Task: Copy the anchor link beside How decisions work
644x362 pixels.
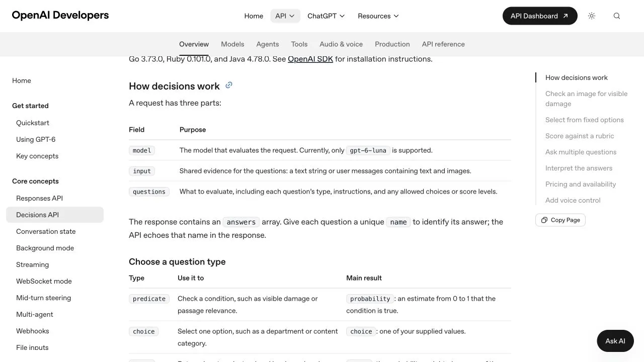Action: [229, 85]
